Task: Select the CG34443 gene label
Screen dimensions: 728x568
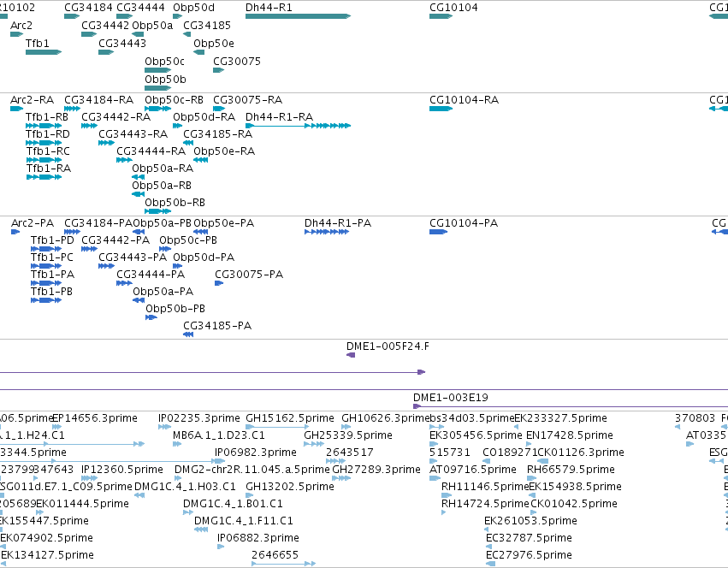Action: (122, 43)
